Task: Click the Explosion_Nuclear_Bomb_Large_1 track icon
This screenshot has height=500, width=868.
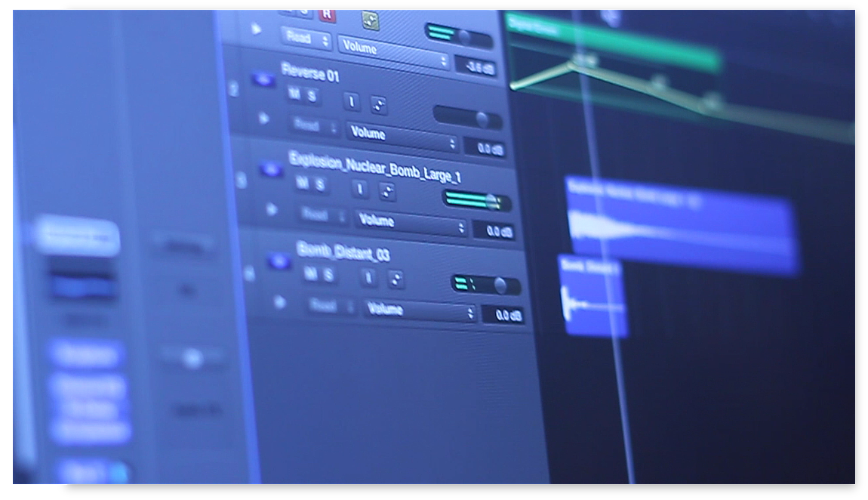Action: point(271,169)
